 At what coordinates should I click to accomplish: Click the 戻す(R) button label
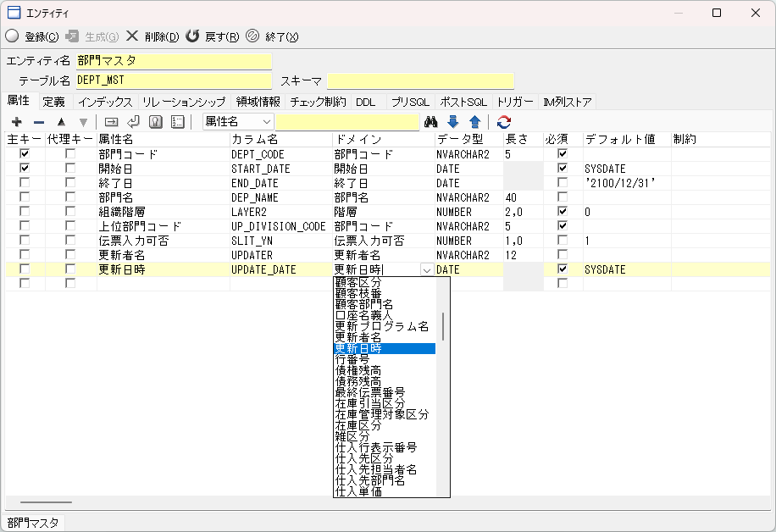pos(222,37)
